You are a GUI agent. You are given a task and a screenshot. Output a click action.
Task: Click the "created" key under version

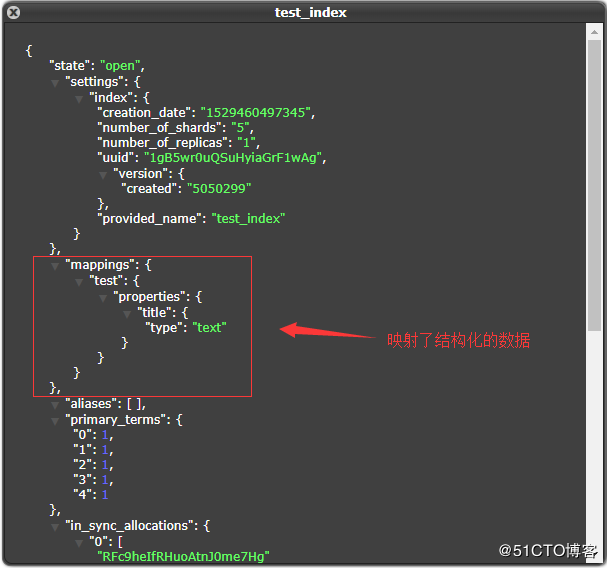149,189
